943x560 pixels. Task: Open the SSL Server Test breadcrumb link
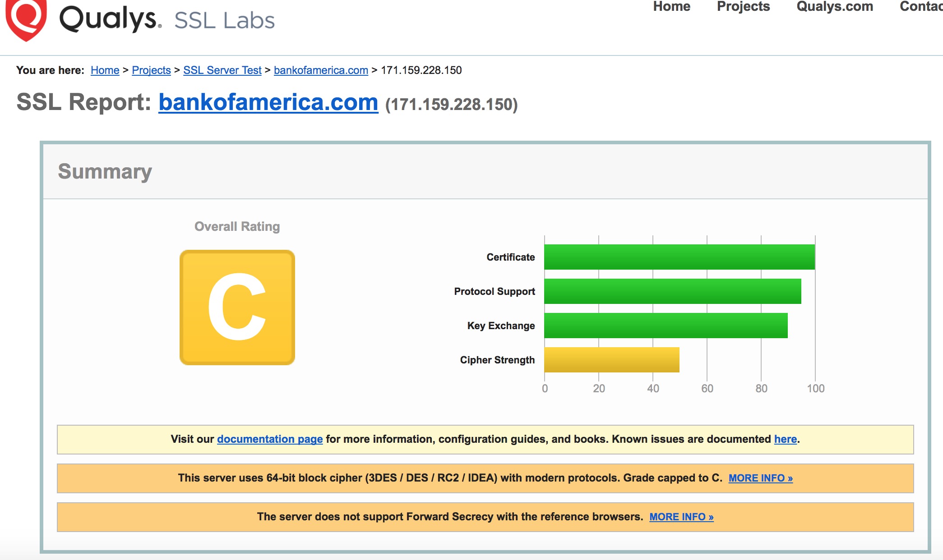pyautogui.click(x=222, y=70)
